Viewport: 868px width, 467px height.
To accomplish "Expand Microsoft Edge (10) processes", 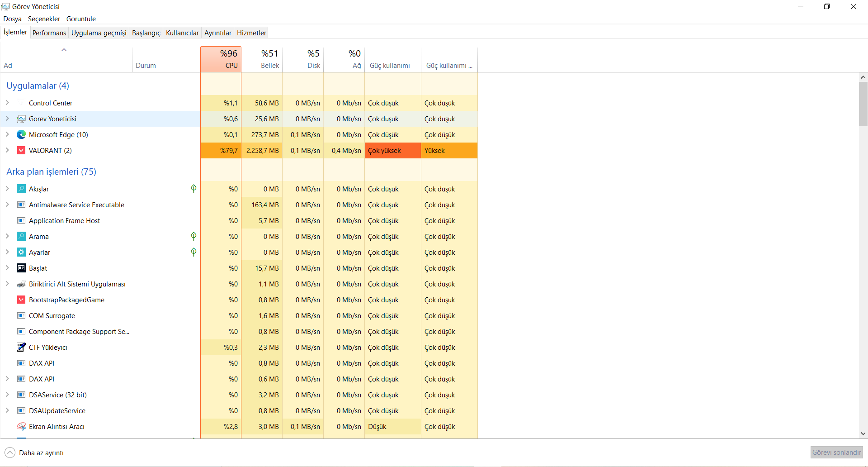I will click(7, 134).
